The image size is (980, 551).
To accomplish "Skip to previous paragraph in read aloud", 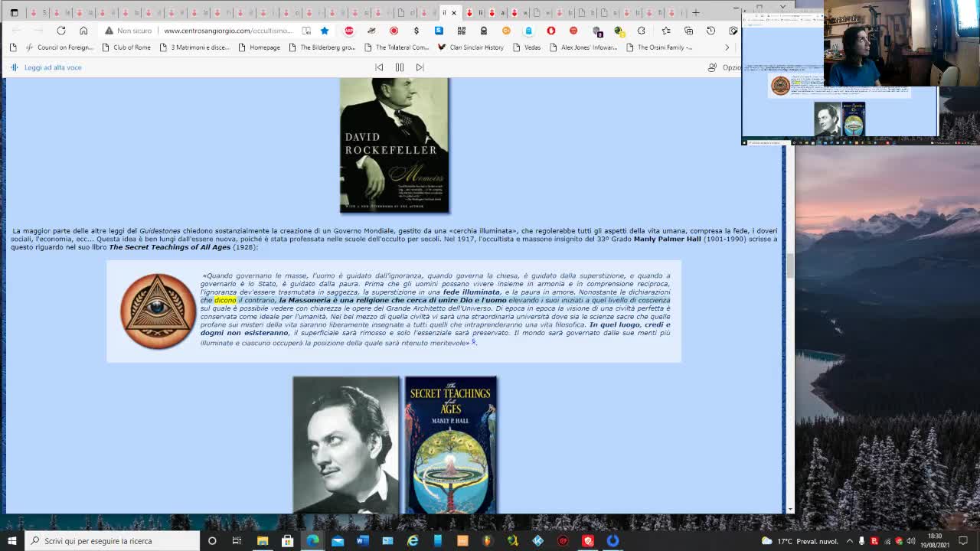I will pyautogui.click(x=379, y=67).
